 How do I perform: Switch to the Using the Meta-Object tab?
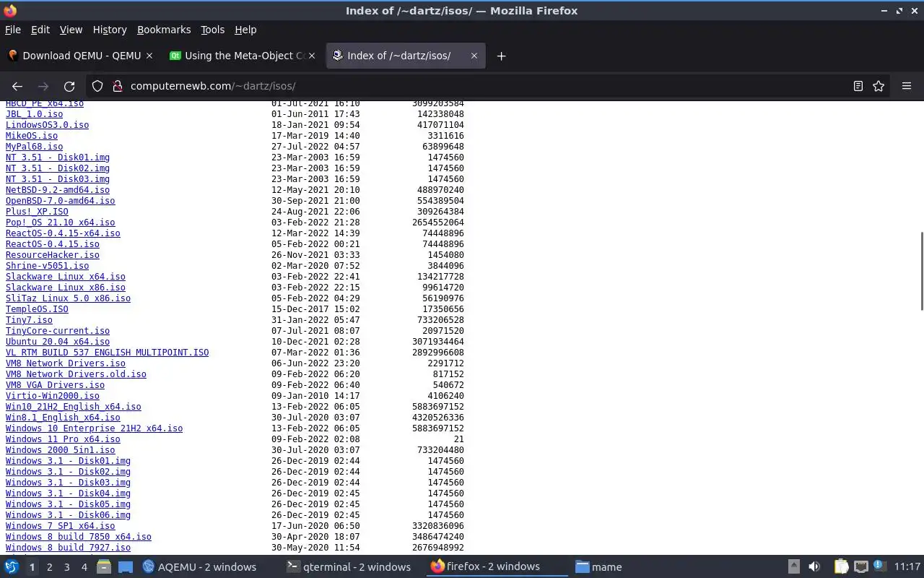pos(243,56)
